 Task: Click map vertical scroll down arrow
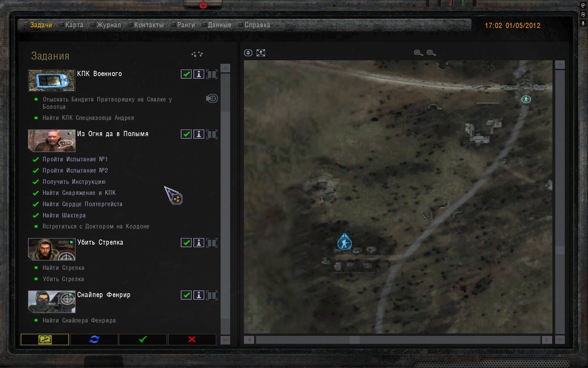tap(560, 340)
